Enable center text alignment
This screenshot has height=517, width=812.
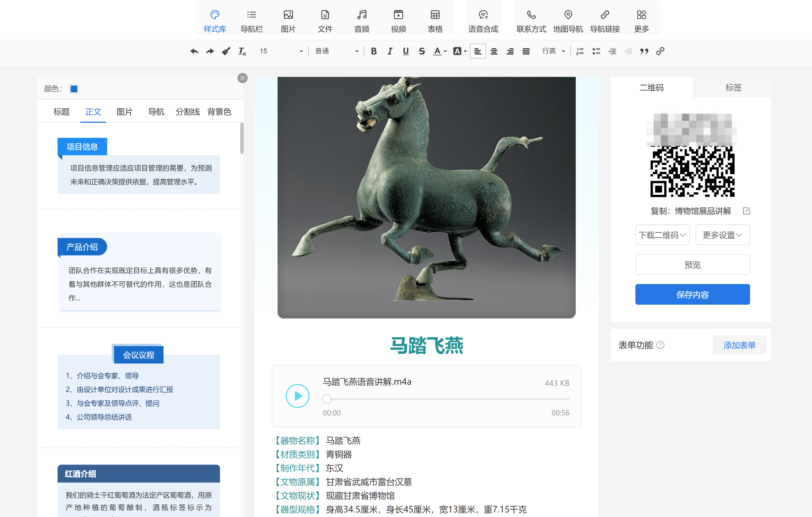pyautogui.click(x=494, y=51)
